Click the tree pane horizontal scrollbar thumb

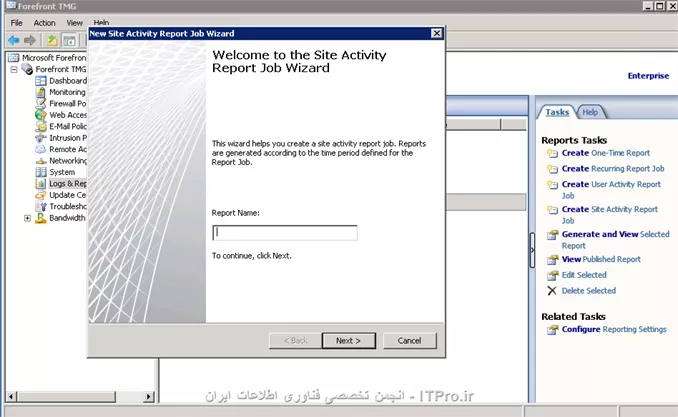[x=66, y=396]
